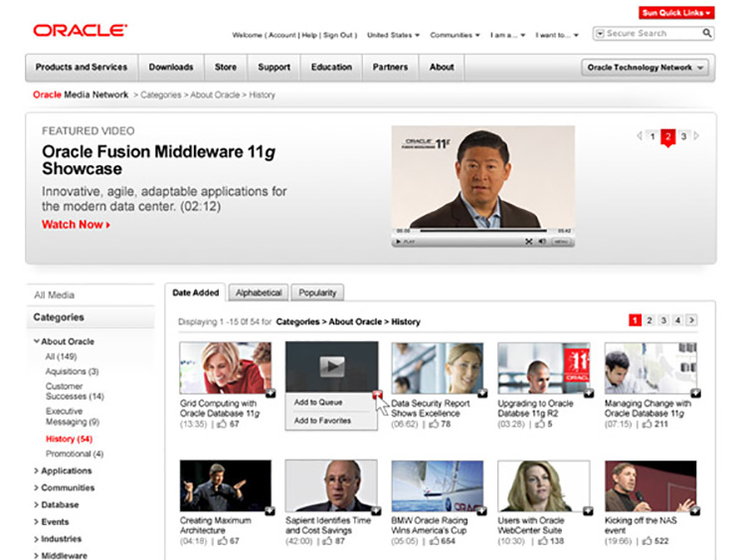Click the play overlay on hovered video thumbnail
Screen dimensions: 746x560
point(331,366)
